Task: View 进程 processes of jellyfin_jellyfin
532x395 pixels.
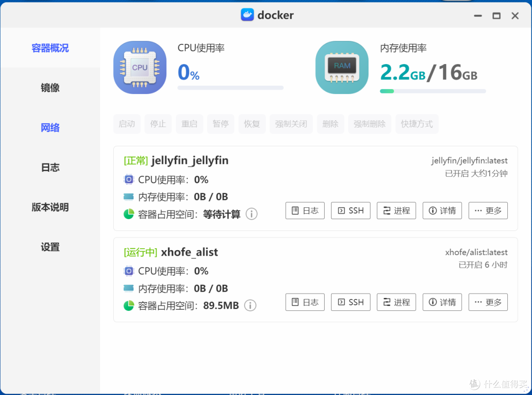Action: 396,211
